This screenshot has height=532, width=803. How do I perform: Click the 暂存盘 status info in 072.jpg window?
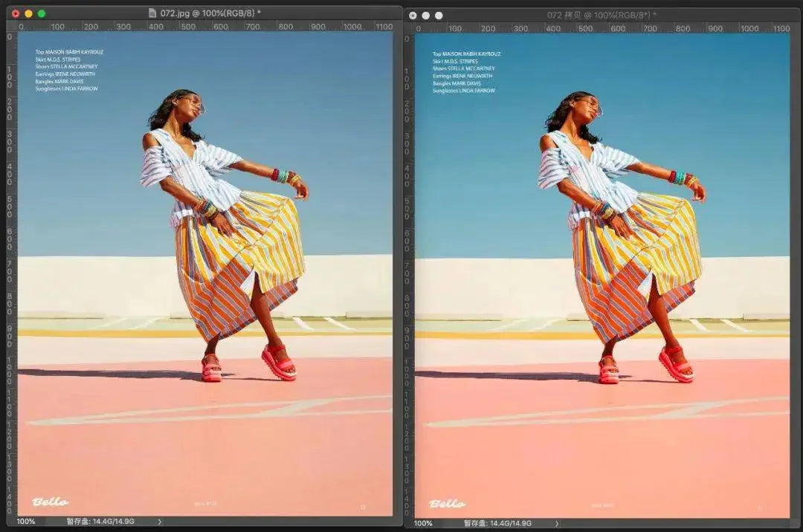point(100,522)
